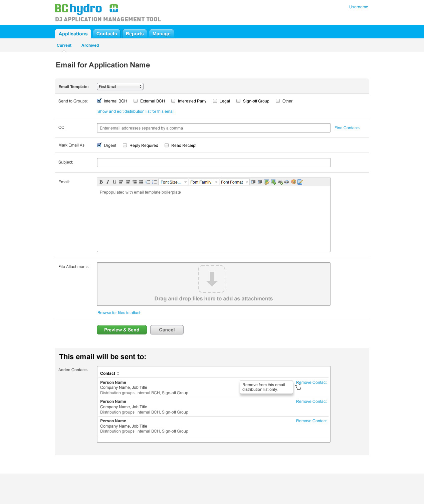Underline the selected email text

coord(115,182)
